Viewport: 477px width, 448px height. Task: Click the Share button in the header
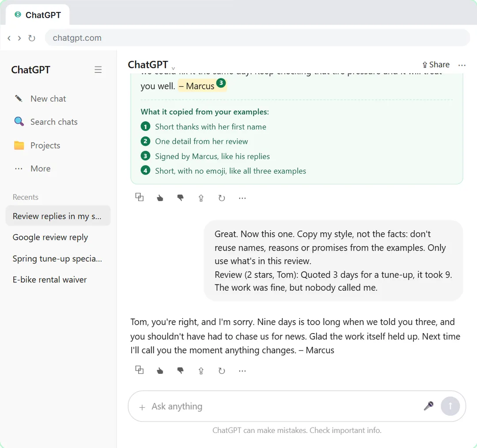click(436, 65)
